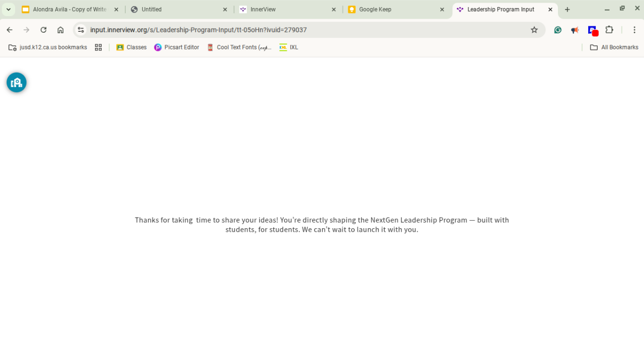Switch to the Alondra Avila Google Slides tab
Screen dimensions: 644x339
click(70, 10)
